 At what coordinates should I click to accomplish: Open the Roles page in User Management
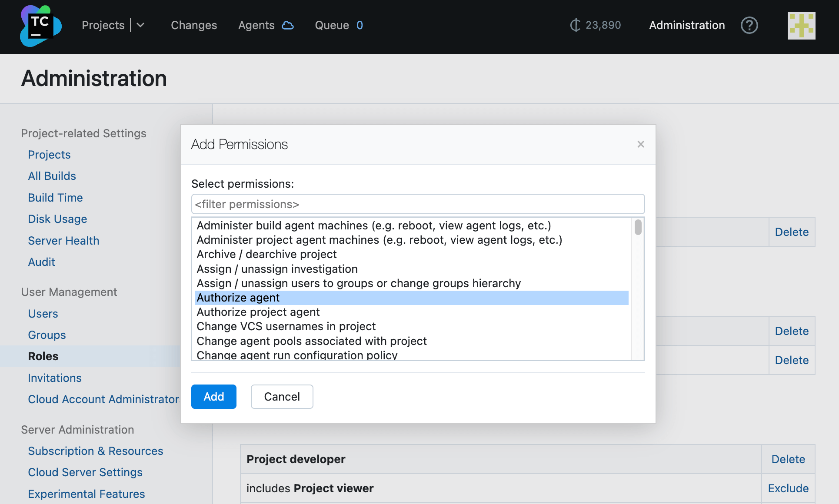point(43,356)
